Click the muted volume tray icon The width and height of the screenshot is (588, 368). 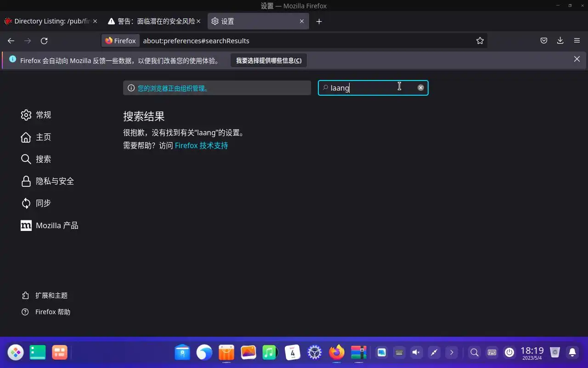(x=416, y=352)
